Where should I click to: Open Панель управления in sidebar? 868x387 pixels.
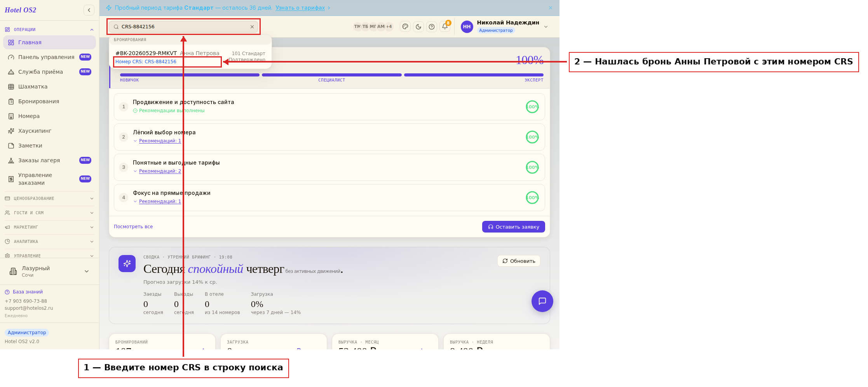[x=49, y=57]
